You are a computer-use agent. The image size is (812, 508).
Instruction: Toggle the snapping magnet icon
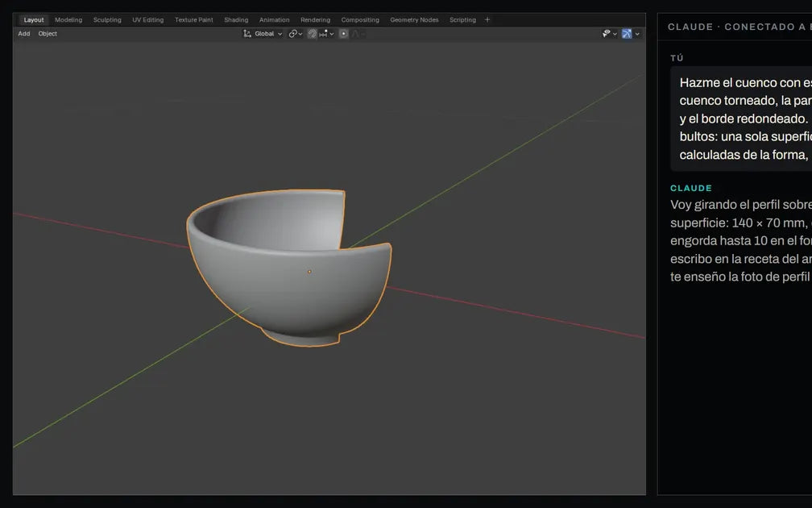pyautogui.click(x=312, y=34)
